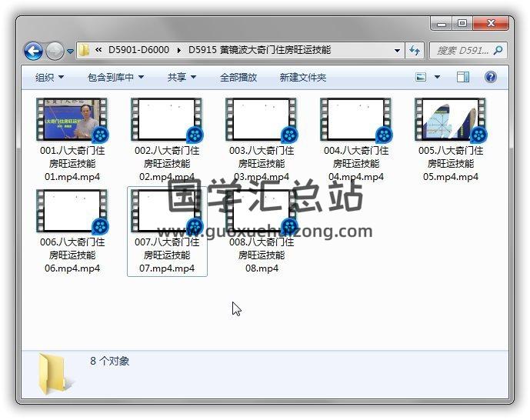Screen dimensions: 530x420
Task: Click the Back navigation arrow button
Action: pos(33,51)
